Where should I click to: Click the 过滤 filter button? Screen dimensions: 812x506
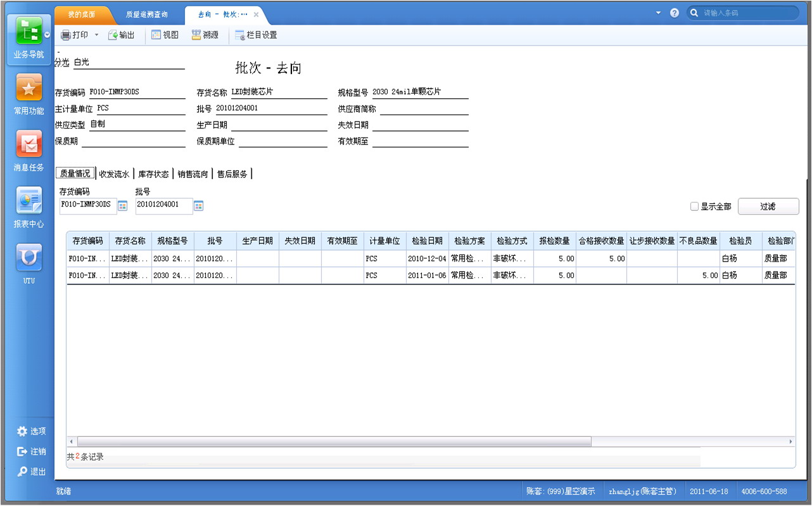768,206
